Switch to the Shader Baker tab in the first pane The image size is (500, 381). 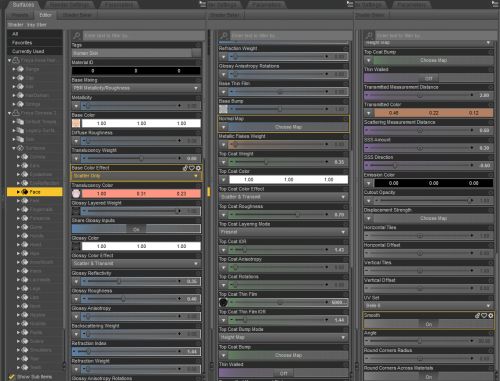[x=77, y=15]
